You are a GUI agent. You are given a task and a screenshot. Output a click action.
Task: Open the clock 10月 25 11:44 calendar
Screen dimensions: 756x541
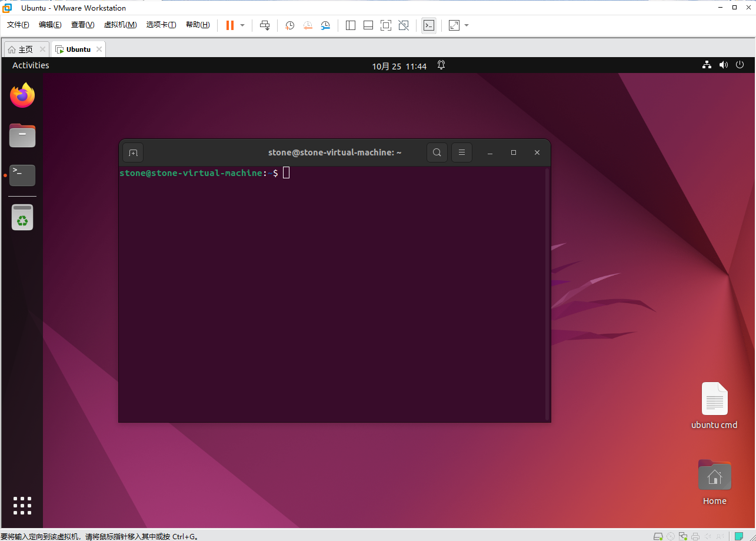click(399, 66)
